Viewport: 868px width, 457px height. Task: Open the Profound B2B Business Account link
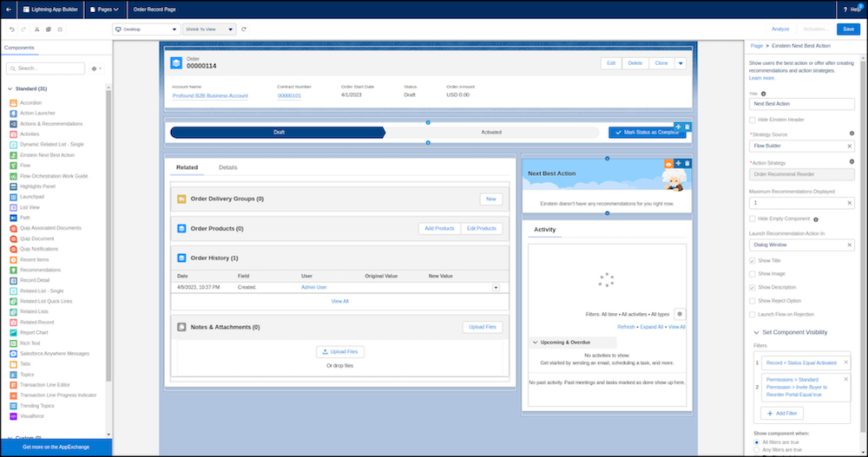point(210,95)
